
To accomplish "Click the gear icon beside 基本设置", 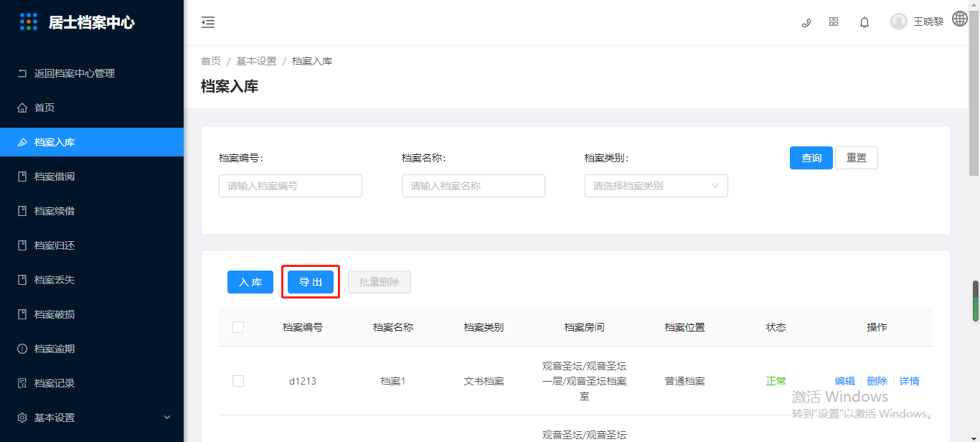I will click(22, 418).
